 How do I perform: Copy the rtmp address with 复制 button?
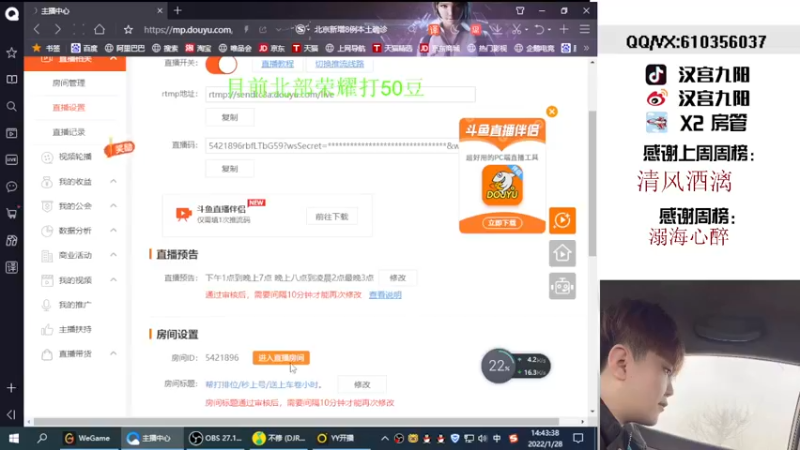(x=230, y=117)
